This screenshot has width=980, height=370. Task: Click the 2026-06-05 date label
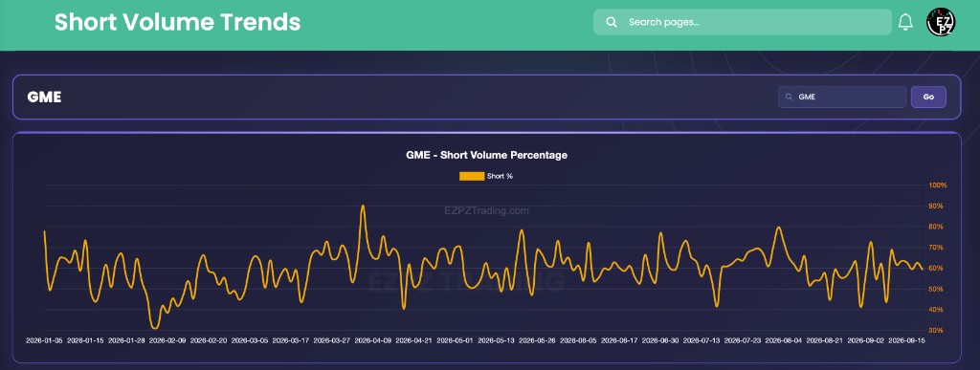[x=578, y=340]
